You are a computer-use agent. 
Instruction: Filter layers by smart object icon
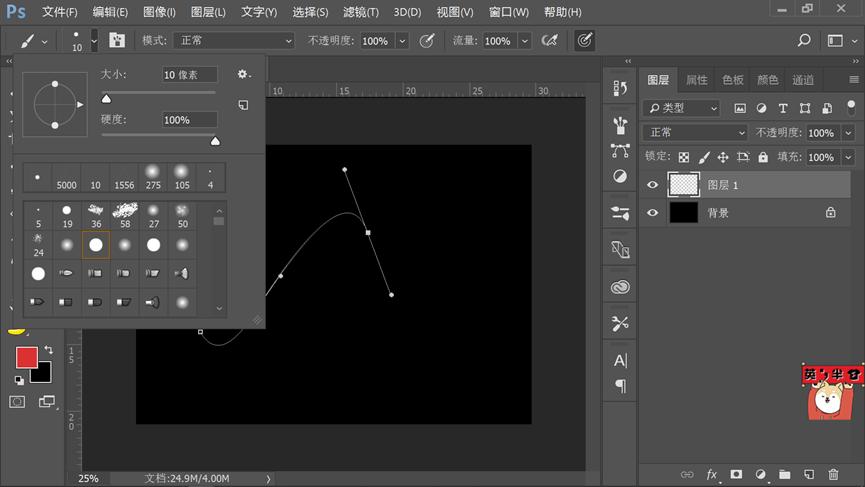click(827, 108)
